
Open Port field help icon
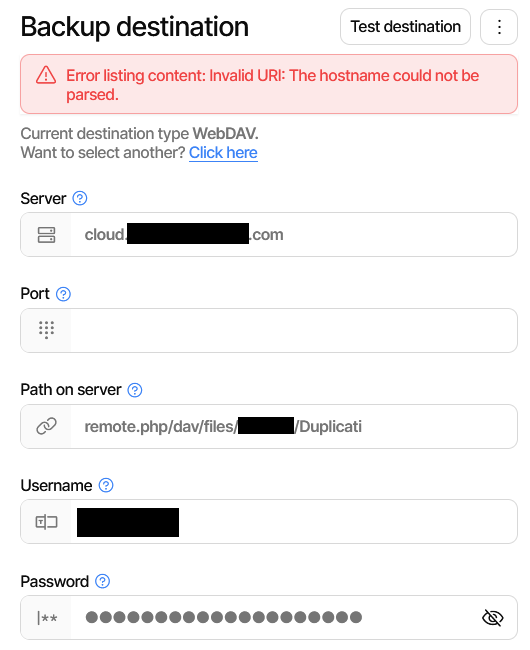click(63, 294)
